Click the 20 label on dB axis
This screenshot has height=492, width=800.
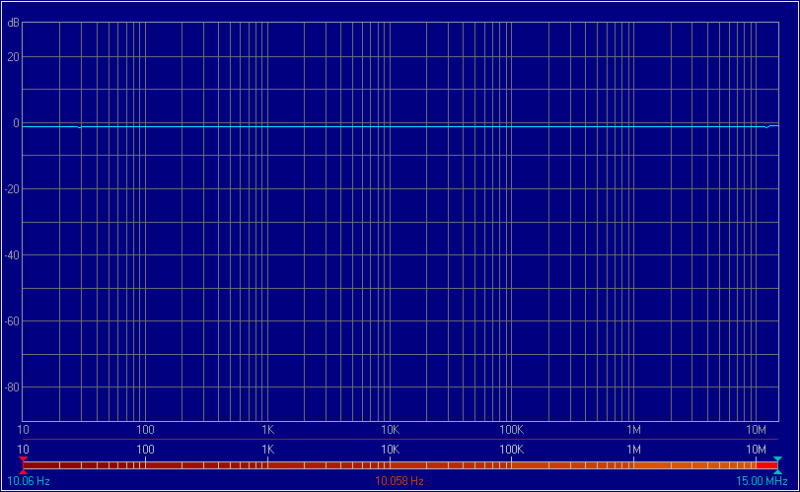click(13, 57)
